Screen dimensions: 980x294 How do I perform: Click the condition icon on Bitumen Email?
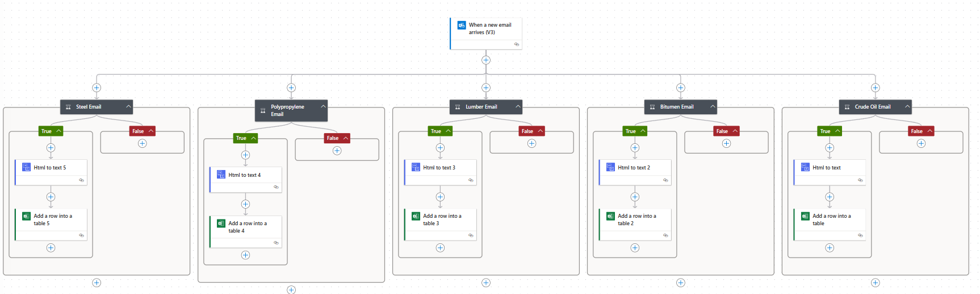[652, 107]
